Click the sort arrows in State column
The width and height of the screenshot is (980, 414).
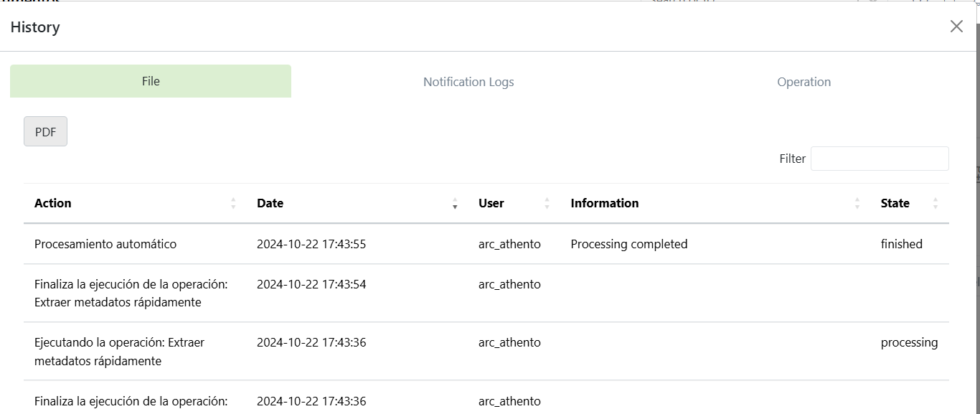935,204
